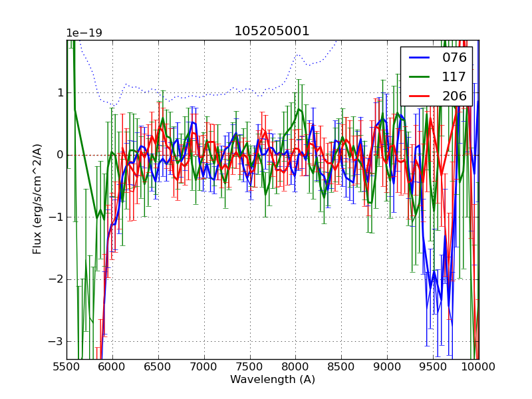Click the 9000 x-axis tick label
Image resolution: width=532 pixels, height=399 pixels.
click(x=388, y=366)
